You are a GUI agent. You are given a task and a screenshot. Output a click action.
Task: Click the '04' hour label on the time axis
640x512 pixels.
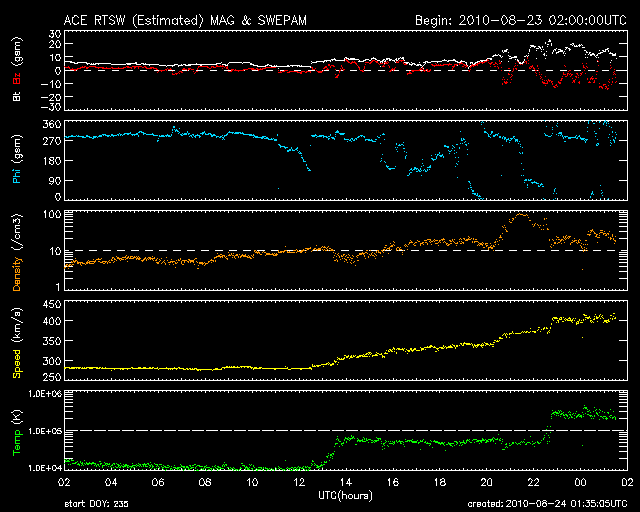(x=111, y=482)
